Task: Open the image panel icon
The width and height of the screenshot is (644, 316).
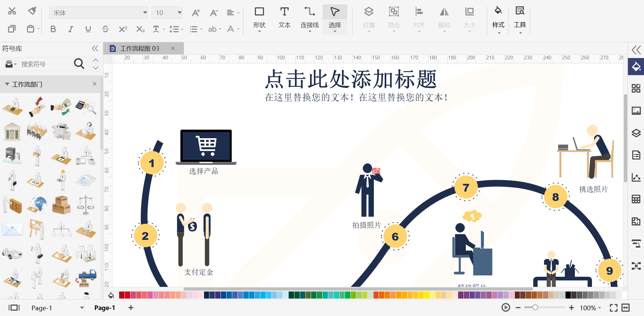Action: pos(636,111)
